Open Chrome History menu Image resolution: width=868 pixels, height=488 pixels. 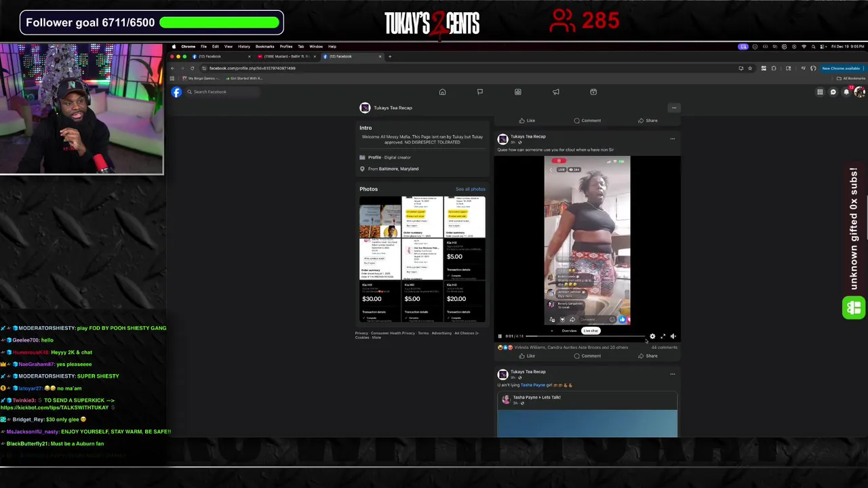click(x=244, y=47)
